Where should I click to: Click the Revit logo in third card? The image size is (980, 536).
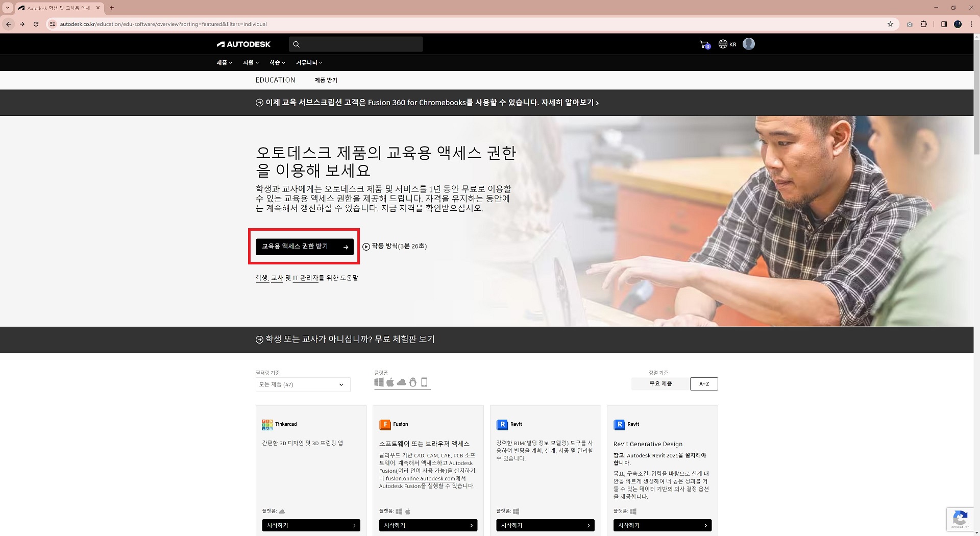click(x=502, y=425)
